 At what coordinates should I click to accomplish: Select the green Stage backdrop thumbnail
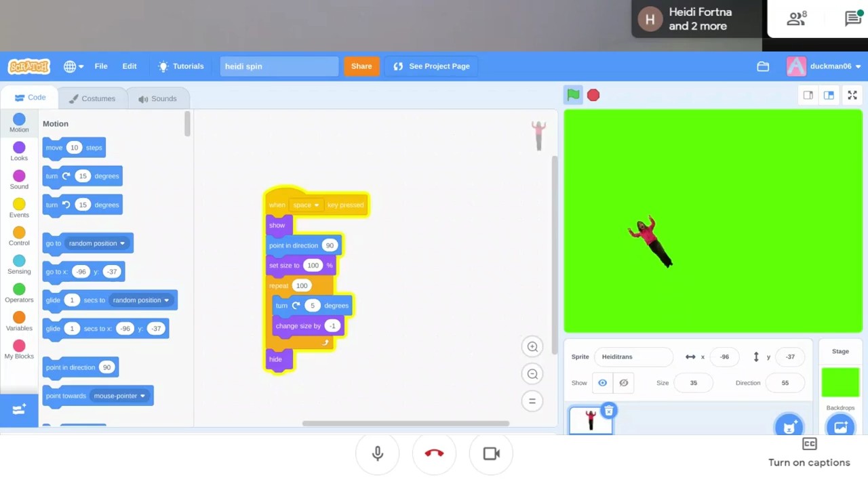point(840,382)
